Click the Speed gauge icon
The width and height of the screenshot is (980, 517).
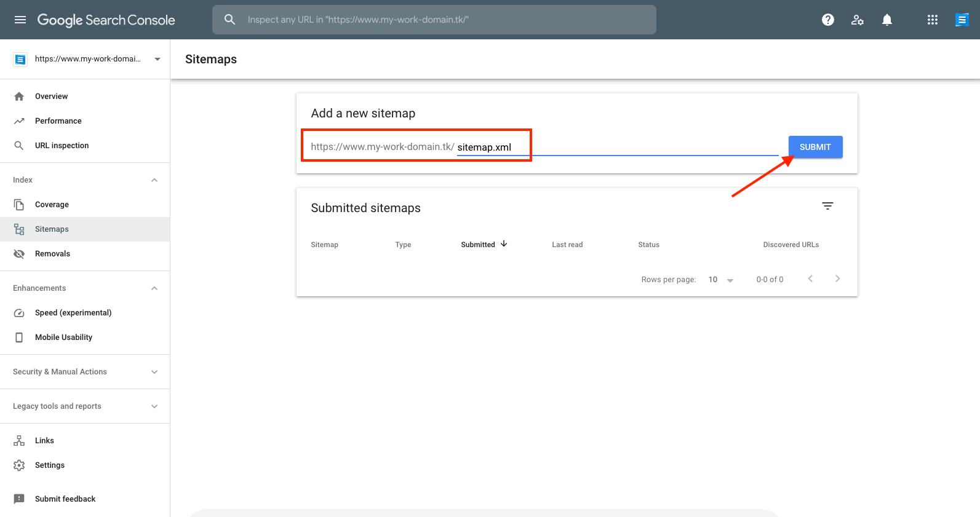19,313
